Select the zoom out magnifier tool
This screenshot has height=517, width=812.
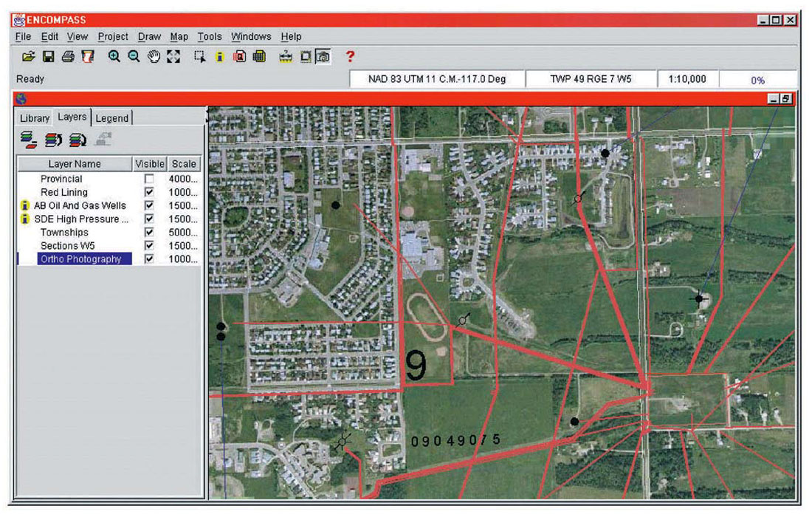pyautogui.click(x=134, y=56)
